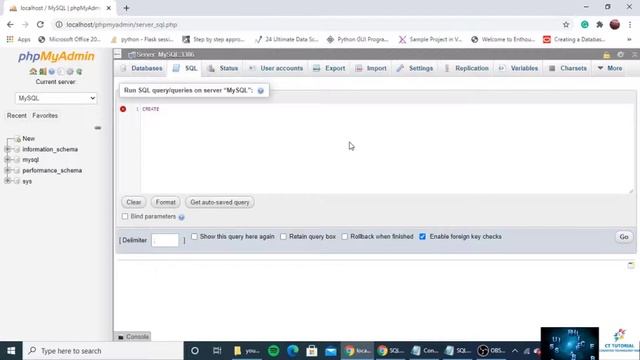This screenshot has height=360, width=640.
Task: Check Retain query box option
Action: pos(283,237)
